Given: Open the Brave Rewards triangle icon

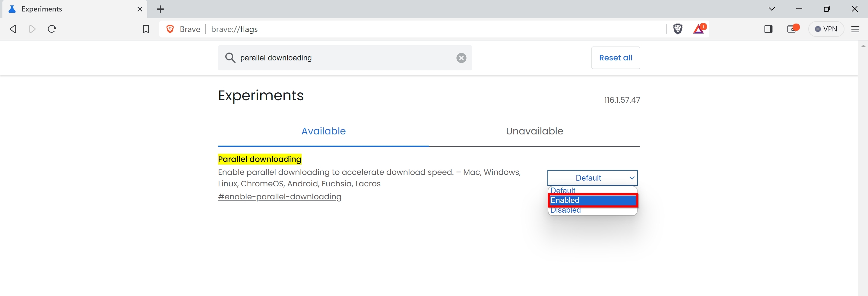Looking at the screenshot, I should pos(699,29).
